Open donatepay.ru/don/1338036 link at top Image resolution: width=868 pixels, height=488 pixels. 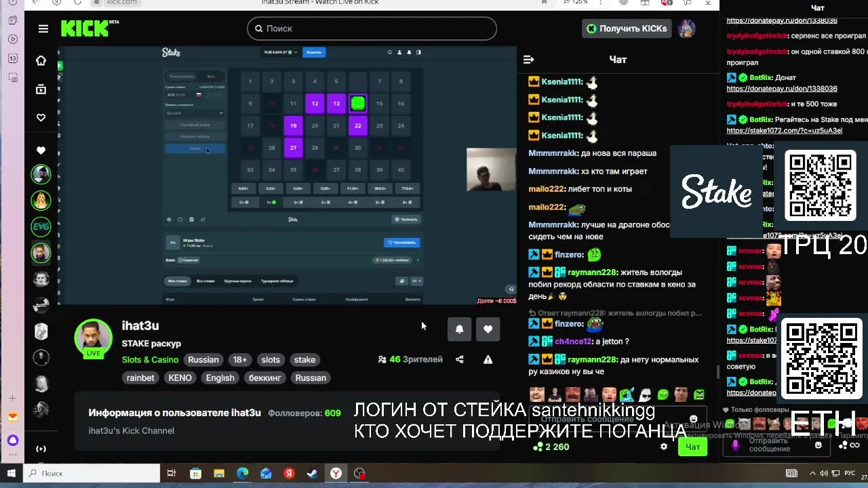point(781,21)
